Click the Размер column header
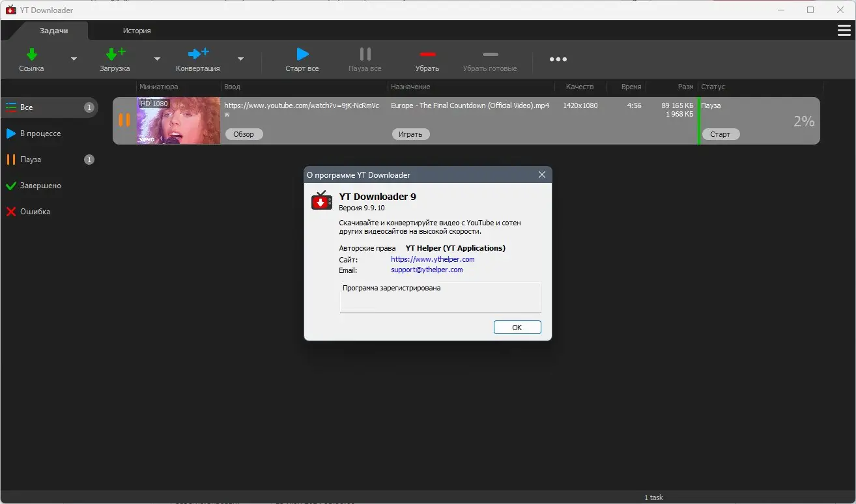Screen dimensions: 856x504 685,87
